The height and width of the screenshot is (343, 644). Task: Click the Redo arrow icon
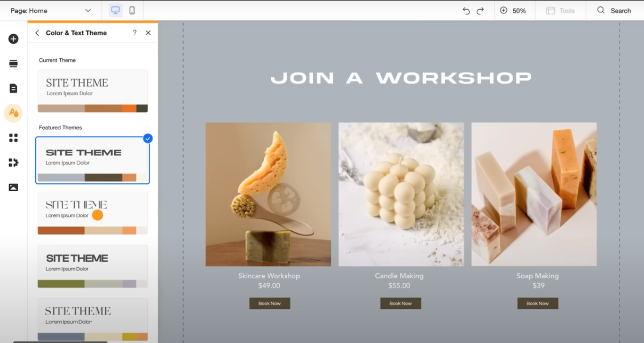481,11
